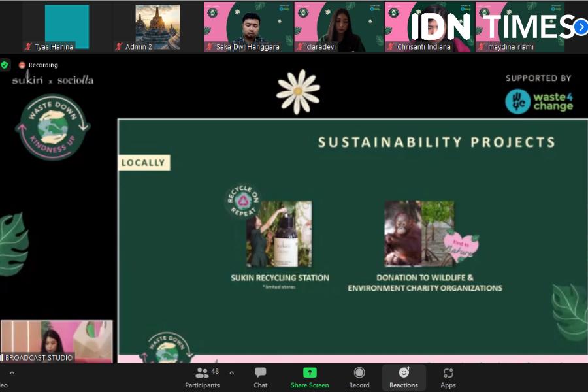The height and width of the screenshot is (392, 588).
Task: Click the red Recording indicator
Action: pos(39,65)
